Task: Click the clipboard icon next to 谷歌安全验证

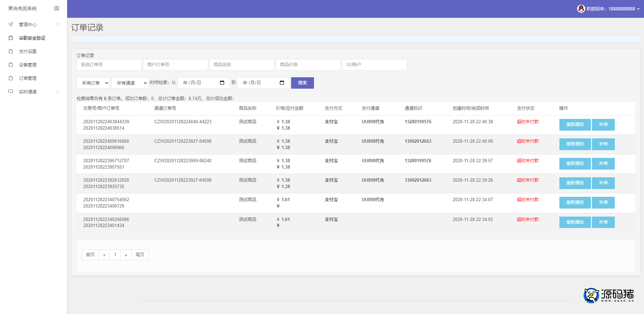Action: [x=11, y=38]
